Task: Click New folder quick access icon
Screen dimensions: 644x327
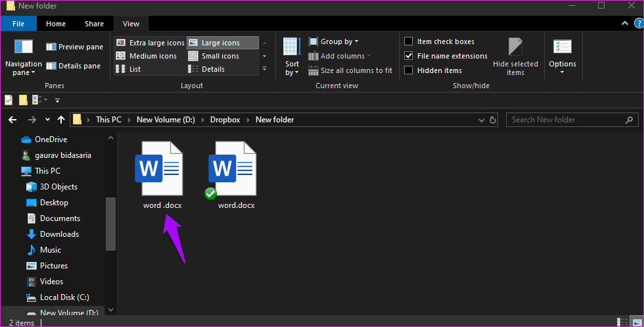Action: pyautogui.click(x=23, y=100)
